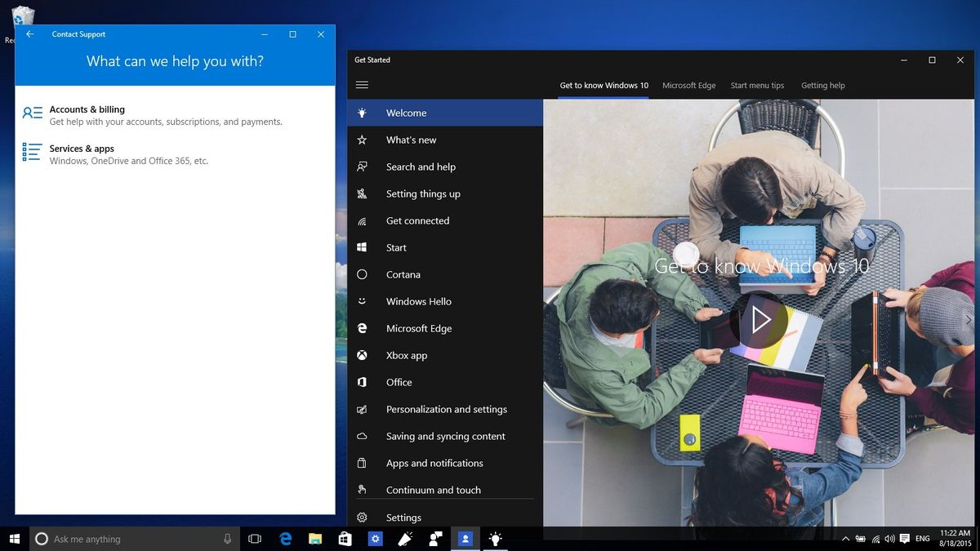Switch to the Getting help tab

[x=822, y=85]
